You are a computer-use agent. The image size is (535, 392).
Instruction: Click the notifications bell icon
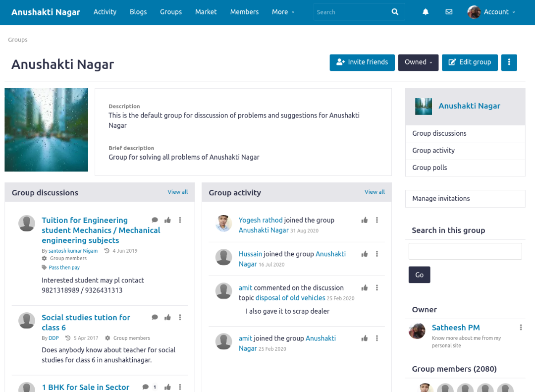pyautogui.click(x=426, y=12)
